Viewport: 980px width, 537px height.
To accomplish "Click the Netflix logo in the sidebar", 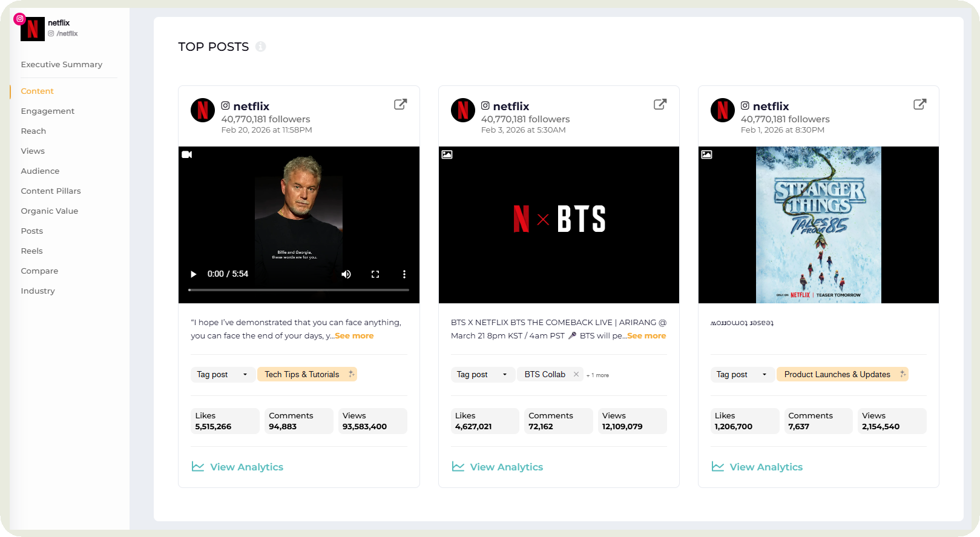I will coord(33,29).
